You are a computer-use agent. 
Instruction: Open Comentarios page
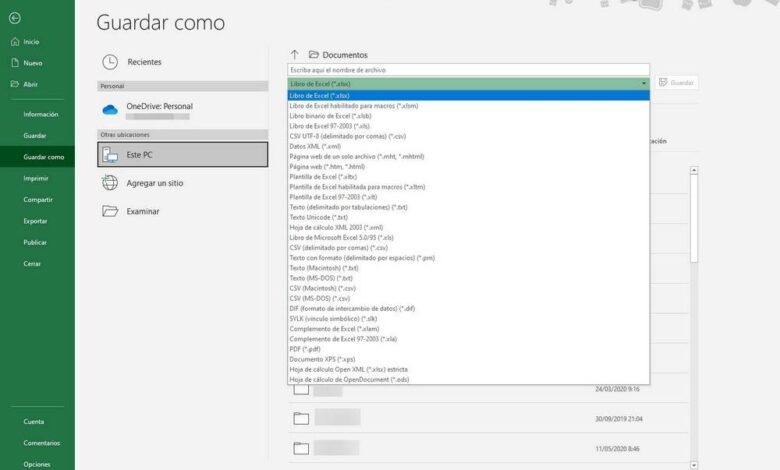pos(41,443)
